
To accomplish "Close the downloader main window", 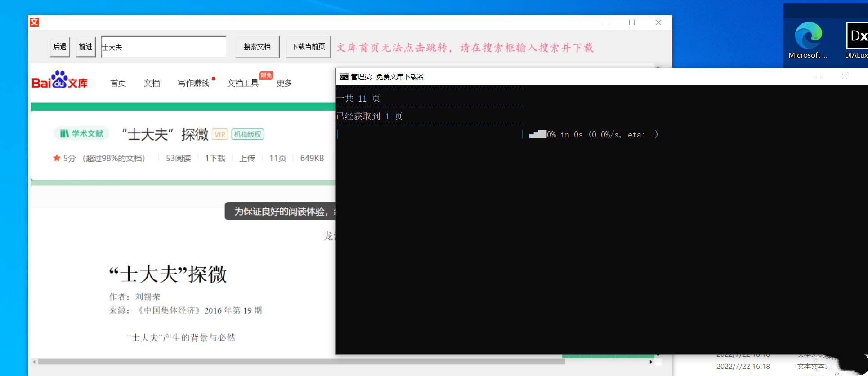I will (x=658, y=22).
